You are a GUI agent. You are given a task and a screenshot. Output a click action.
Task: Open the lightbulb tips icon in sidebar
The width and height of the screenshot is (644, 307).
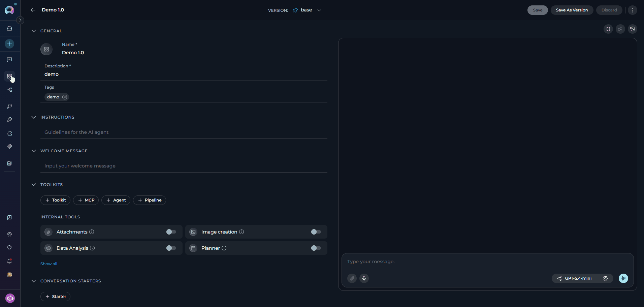point(9,248)
